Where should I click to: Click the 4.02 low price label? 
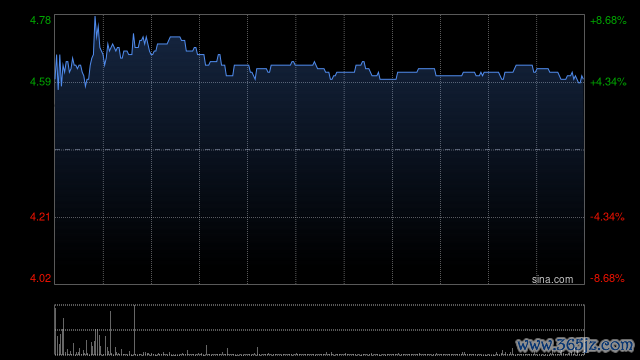point(40,278)
